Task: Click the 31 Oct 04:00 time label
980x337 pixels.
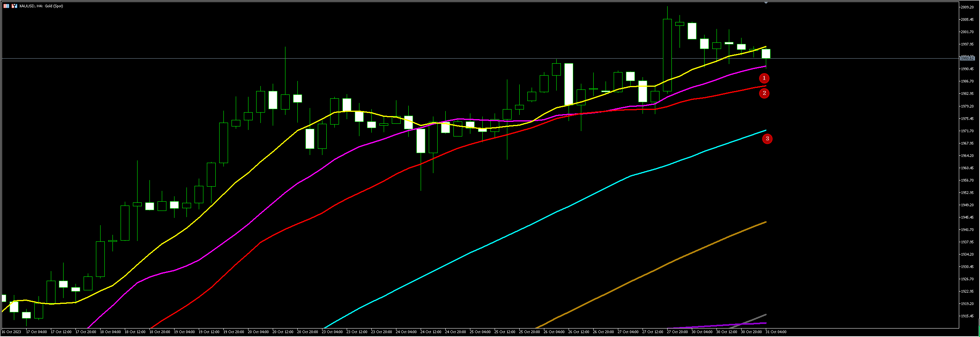Action: pos(776,332)
